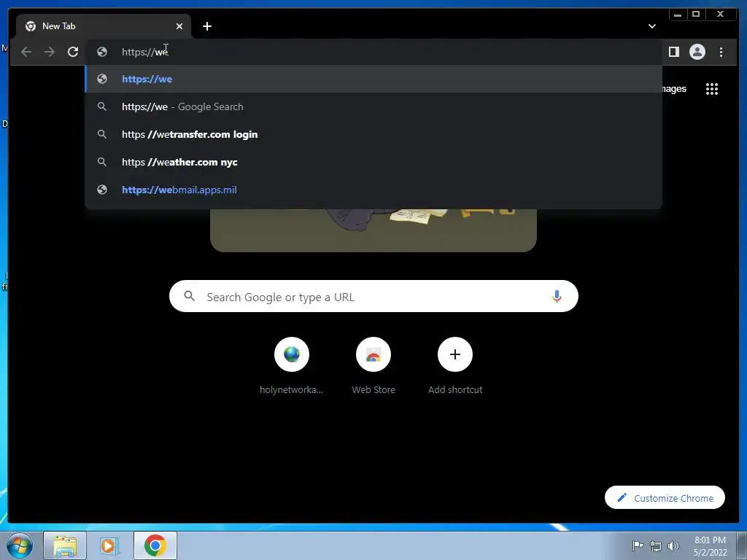Open the network tray icon
747x560 pixels.
[656, 546]
